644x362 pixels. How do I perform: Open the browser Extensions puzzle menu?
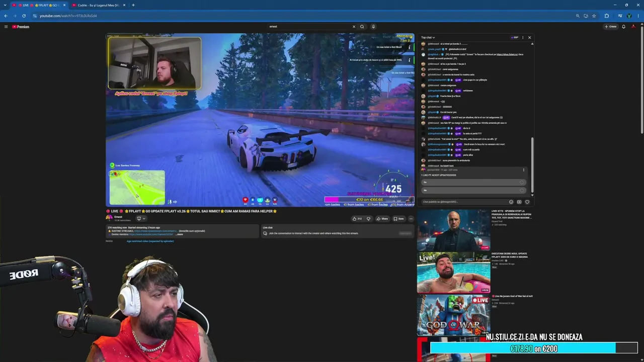pos(606,16)
